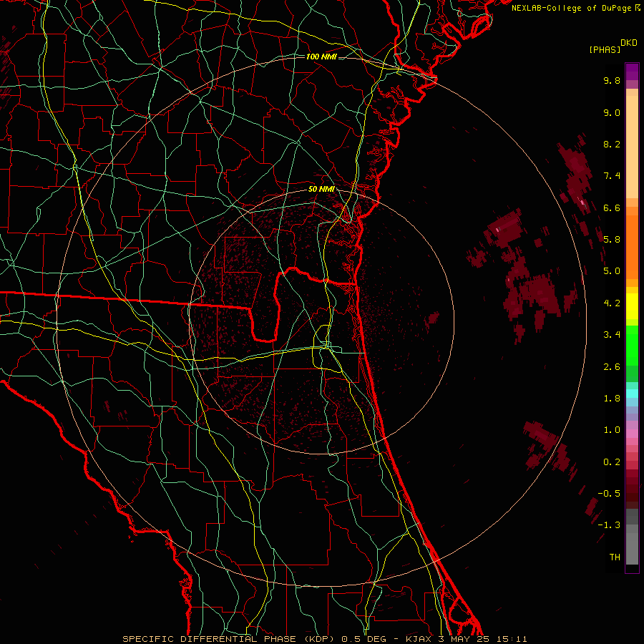This screenshot has width=644, height=644.
Task: Click the TH threshold label on the scale
Action: click(615, 557)
